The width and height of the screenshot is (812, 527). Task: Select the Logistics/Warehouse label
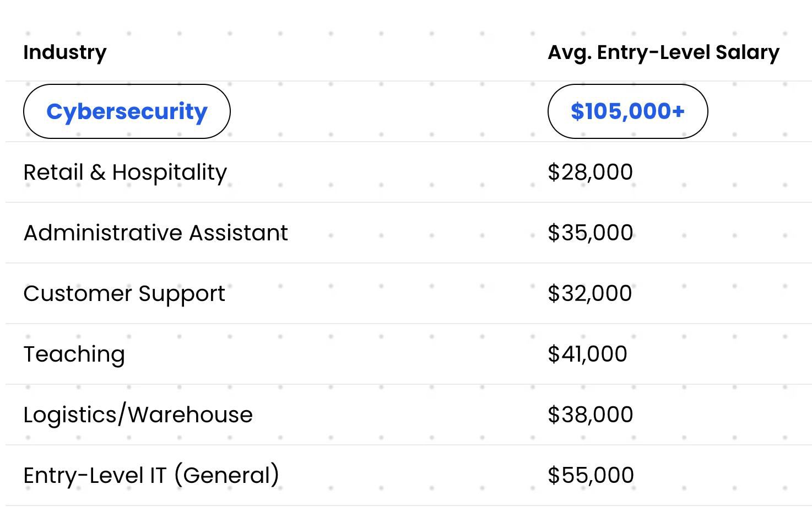[x=138, y=415]
